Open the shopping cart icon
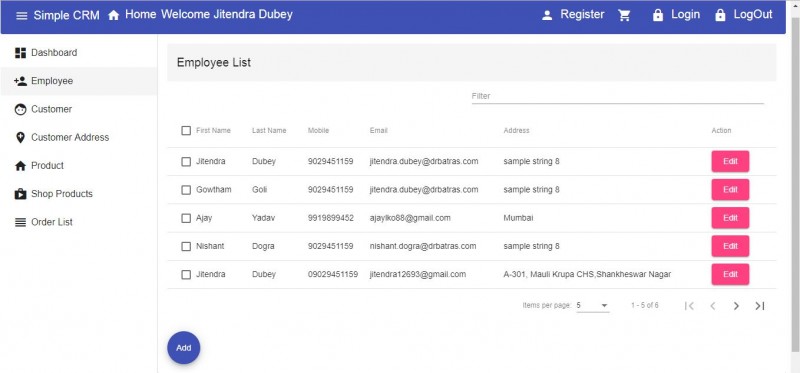Viewport: 800px width, 373px height. 624,16
